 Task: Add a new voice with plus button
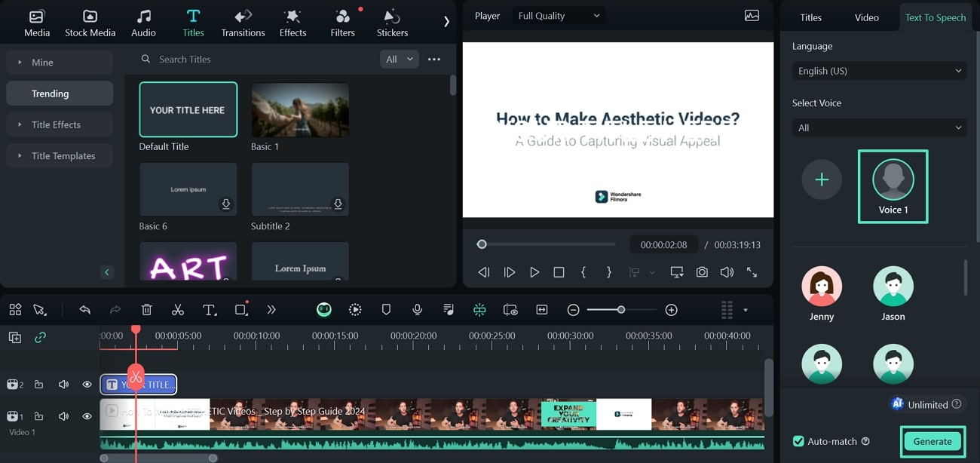(822, 179)
